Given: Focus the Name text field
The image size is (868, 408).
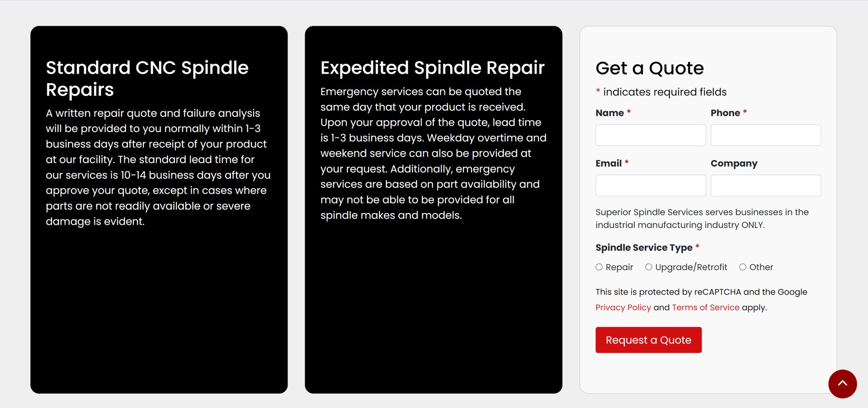Looking at the screenshot, I should click(x=651, y=135).
